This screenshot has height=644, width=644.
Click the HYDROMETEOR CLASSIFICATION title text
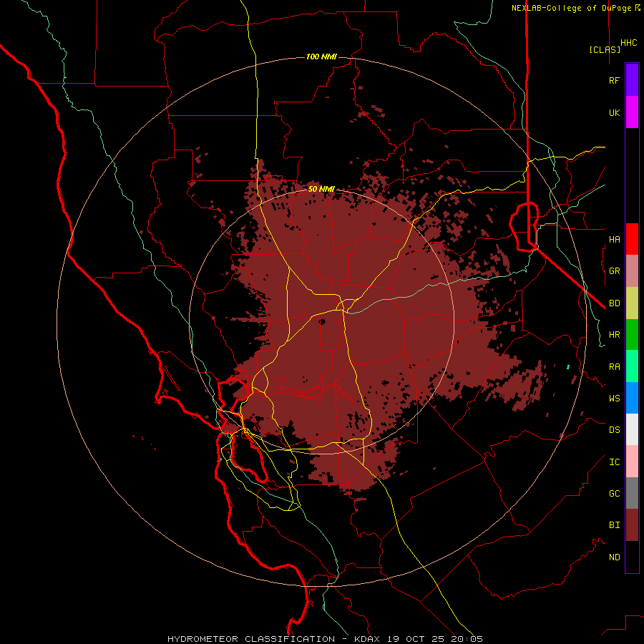pyautogui.click(x=251, y=639)
